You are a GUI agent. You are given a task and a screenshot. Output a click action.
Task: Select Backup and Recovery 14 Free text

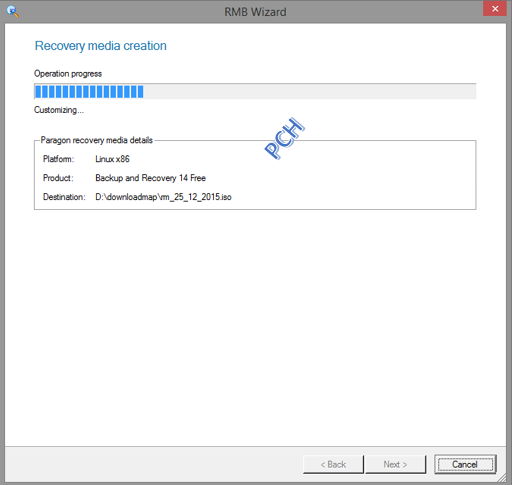[151, 178]
